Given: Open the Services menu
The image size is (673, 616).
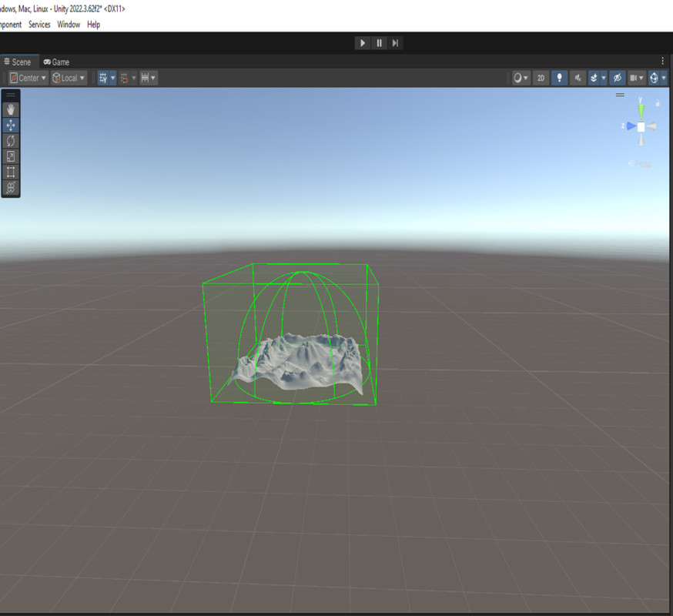Looking at the screenshot, I should (x=39, y=25).
